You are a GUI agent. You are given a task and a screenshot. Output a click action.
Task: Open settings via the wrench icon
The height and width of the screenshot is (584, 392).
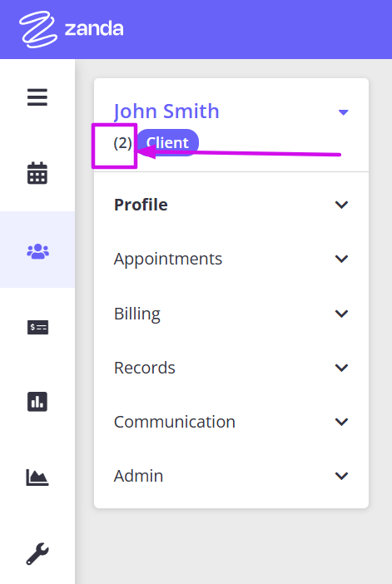[x=37, y=553]
